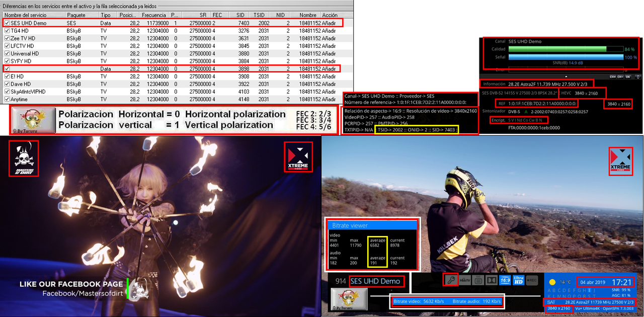Sort by Nombre del servicio column
Screen dimensions: 644x317
[33, 15]
